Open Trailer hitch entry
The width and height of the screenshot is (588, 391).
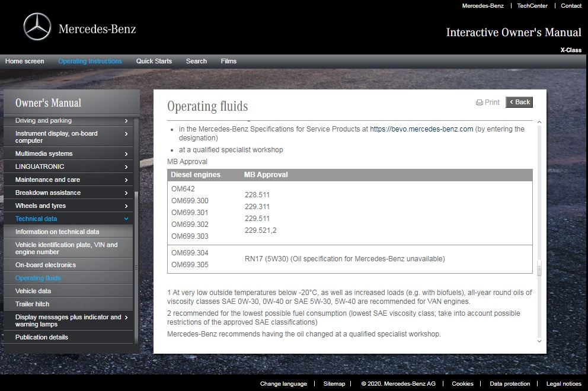(x=68, y=304)
